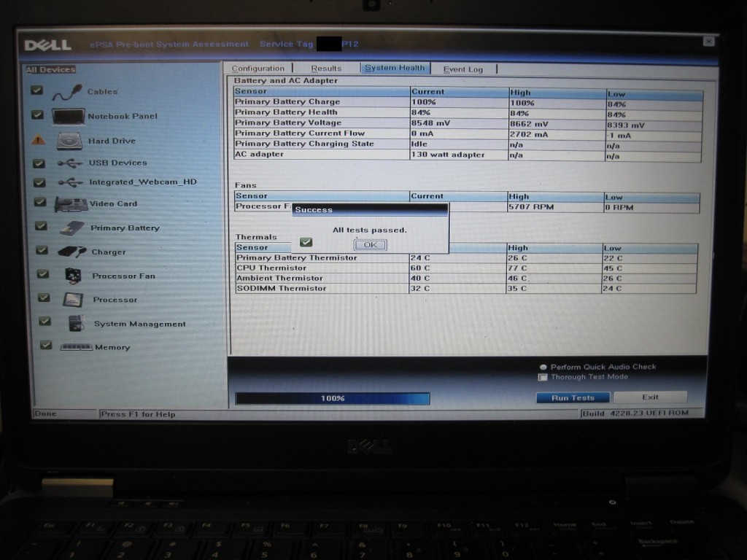Select the Hard Drive disk icon
The width and height of the screenshot is (747, 560).
click(x=69, y=141)
